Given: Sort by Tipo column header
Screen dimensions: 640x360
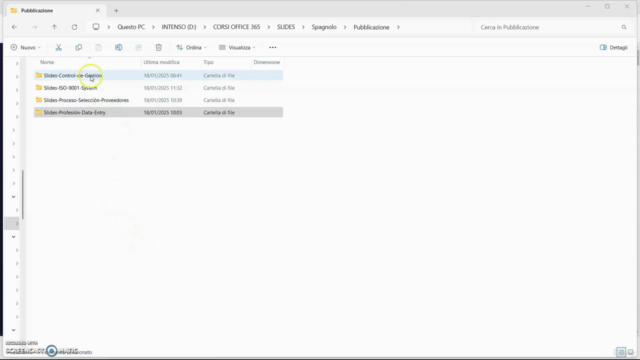Looking at the screenshot, I should coord(209,62).
